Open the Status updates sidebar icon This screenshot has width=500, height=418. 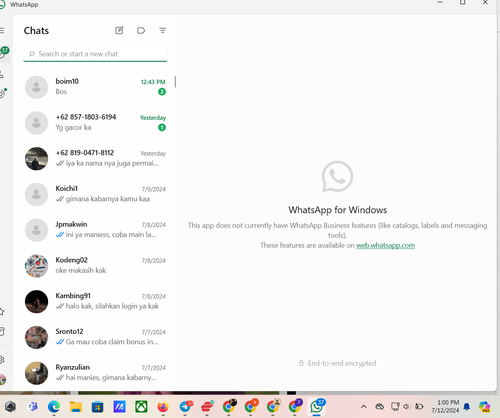click(3, 93)
